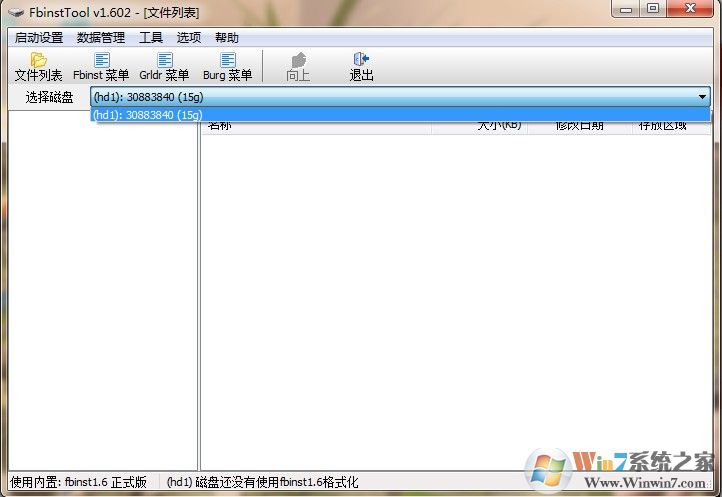Open the Fbinst 菜单 editor
The height and width of the screenshot is (497, 722).
pyautogui.click(x=101, y=67)
